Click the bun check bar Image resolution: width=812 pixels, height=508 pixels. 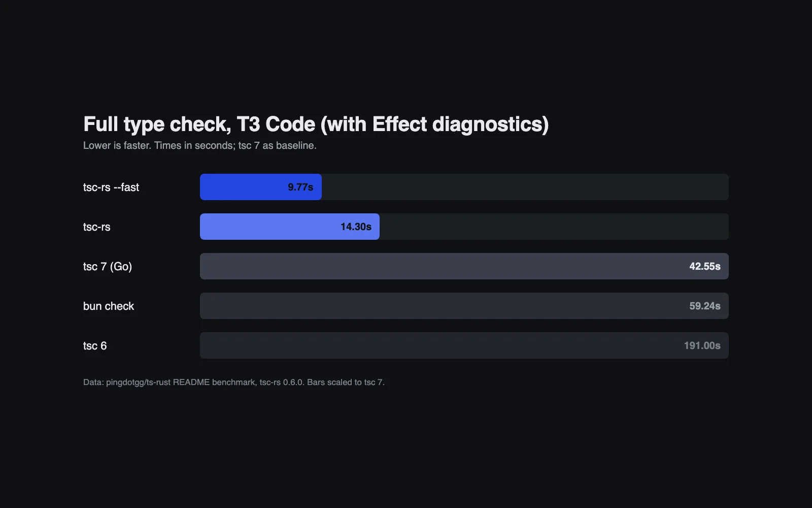(x=464, y=306)
